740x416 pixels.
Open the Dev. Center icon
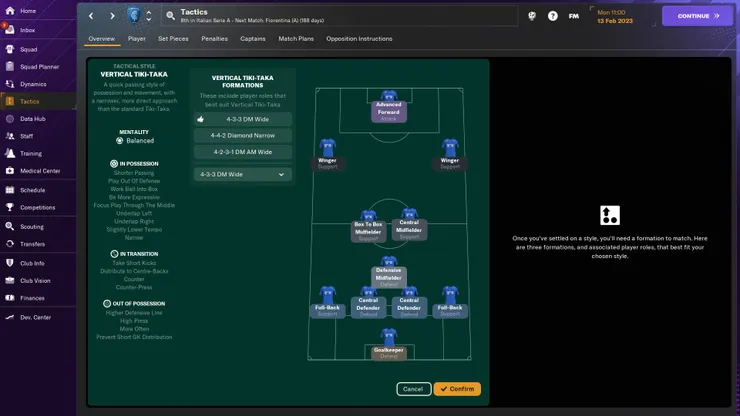click(x=10, y=317)
